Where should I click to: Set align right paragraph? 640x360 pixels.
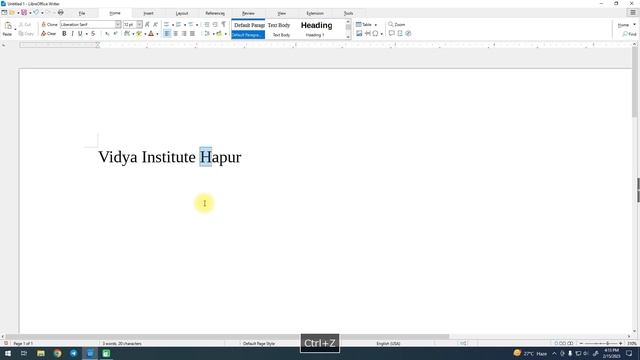184,34
